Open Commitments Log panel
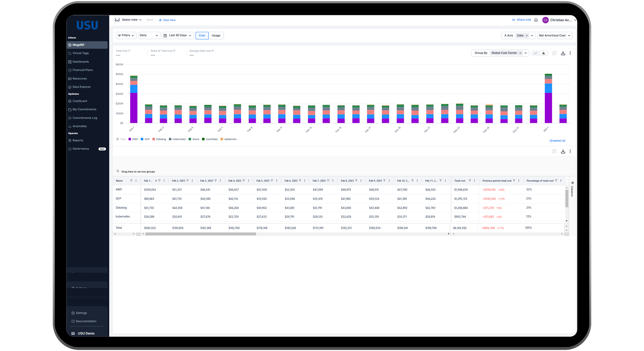The width and height of the screenshot is (644, 351). tap(85, 118)
